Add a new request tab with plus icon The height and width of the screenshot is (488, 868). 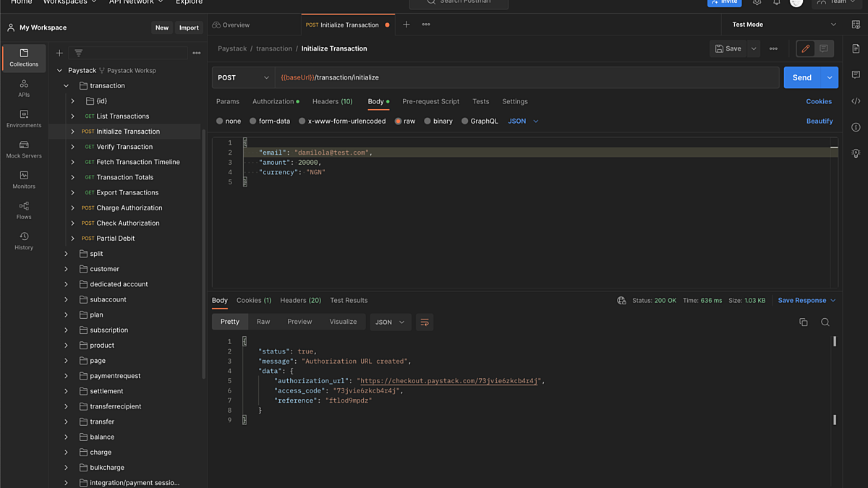coord(407,25)
